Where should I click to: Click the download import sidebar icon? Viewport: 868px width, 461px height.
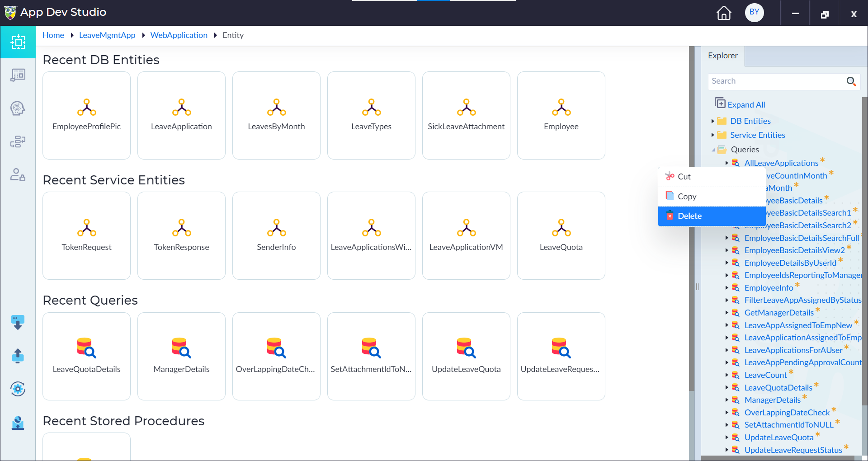click(x=18, y=323)
